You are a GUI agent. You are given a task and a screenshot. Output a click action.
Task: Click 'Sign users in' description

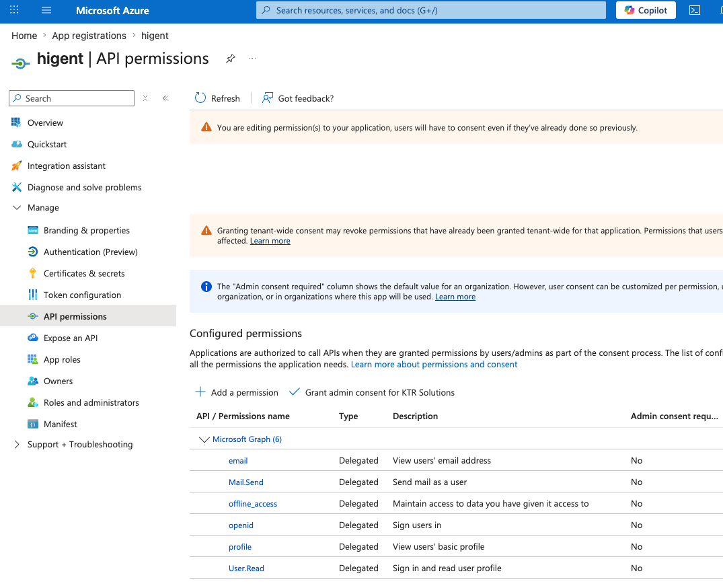[x=417, y=525]
